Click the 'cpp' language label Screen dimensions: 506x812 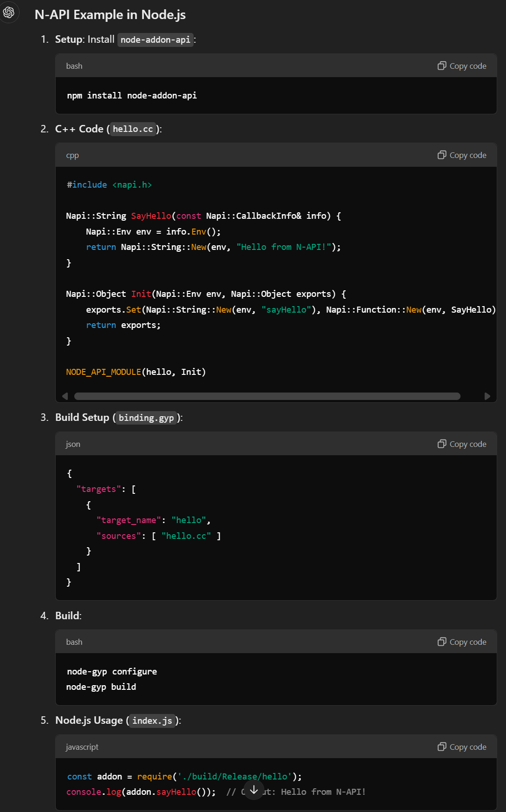point(72,155)
